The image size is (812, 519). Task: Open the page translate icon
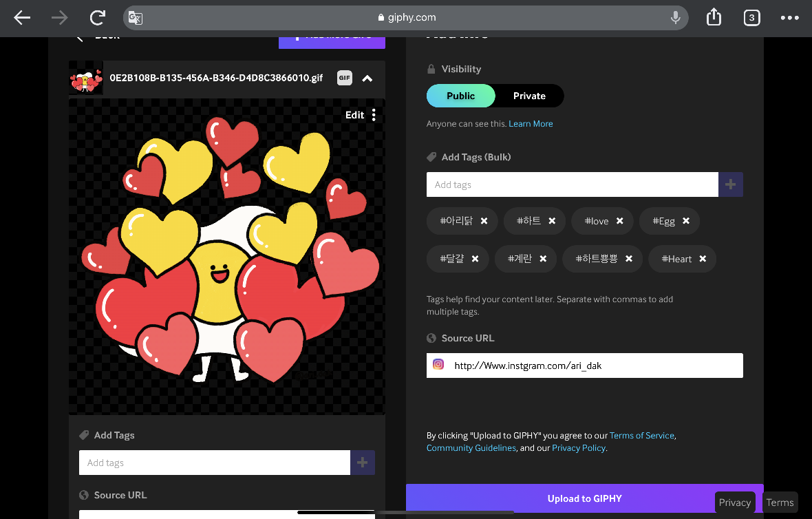[135, 18]
